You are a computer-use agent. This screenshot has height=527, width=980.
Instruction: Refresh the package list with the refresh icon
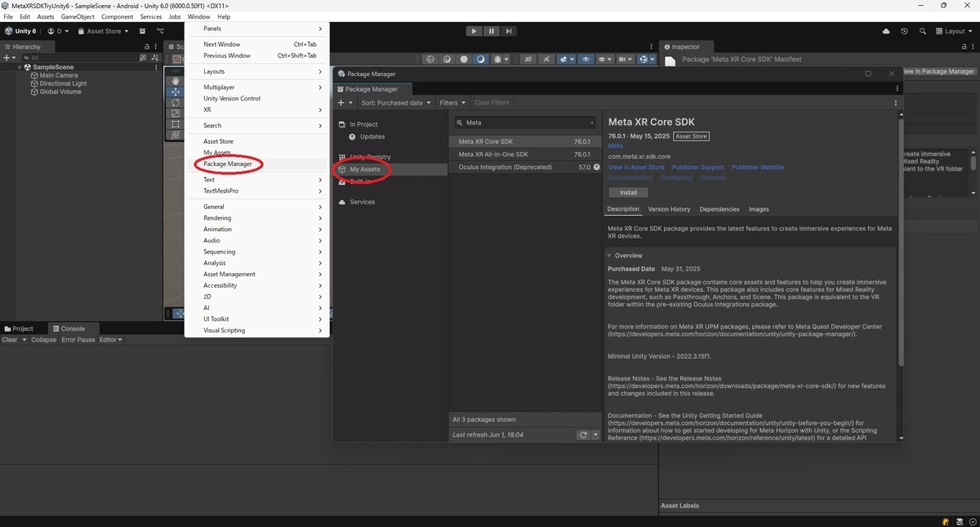click(581, 435)
